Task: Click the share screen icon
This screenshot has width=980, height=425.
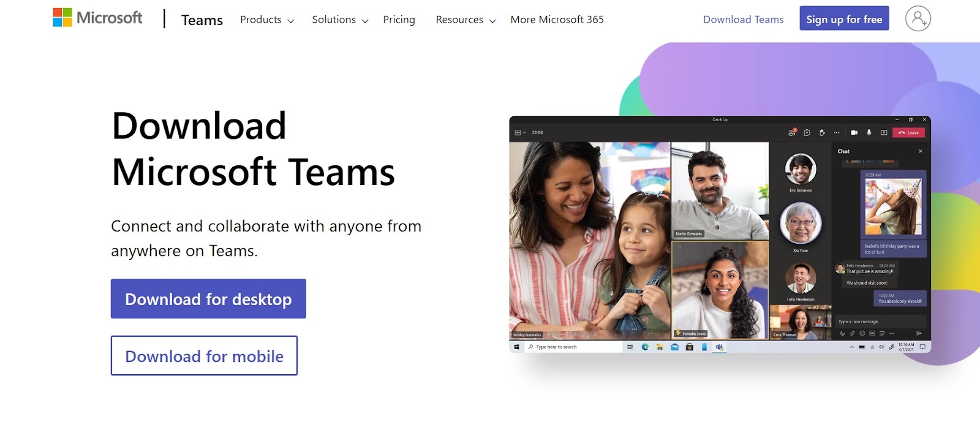Action: [884, 132]
